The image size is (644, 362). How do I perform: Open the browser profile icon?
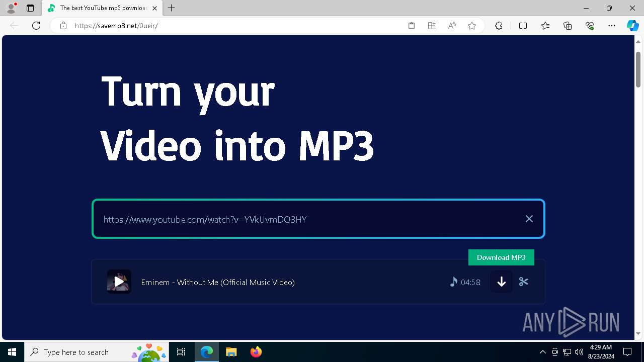tap(11, 8)
